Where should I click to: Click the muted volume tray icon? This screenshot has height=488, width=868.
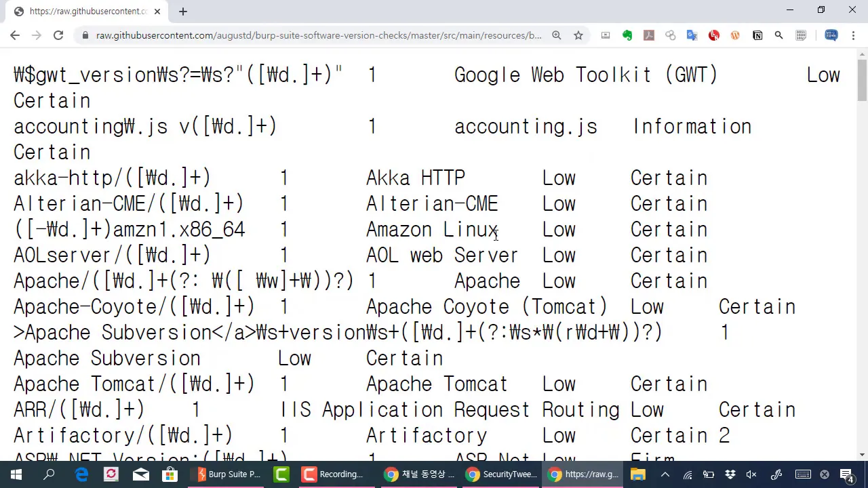click(x=752, y=474)
